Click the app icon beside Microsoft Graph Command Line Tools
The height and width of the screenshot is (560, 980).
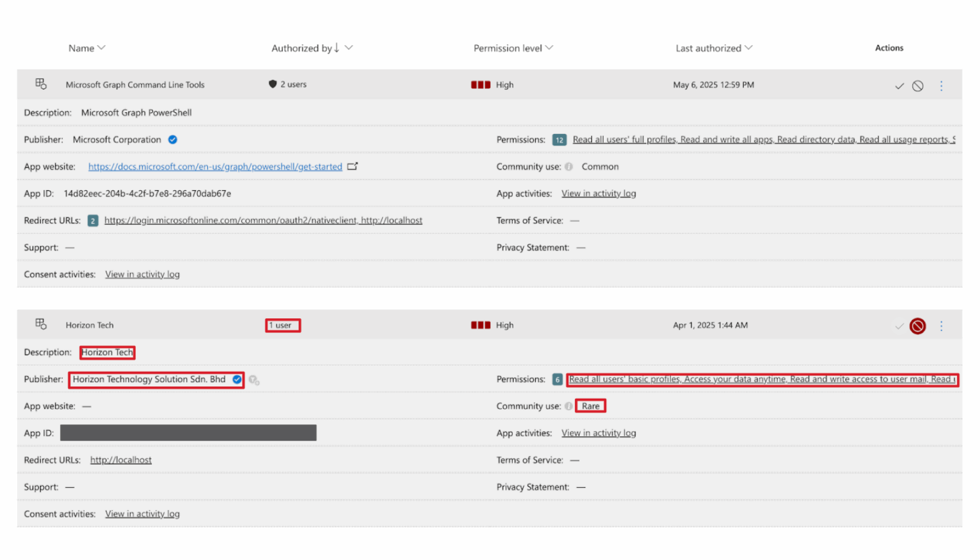[41, 84]
